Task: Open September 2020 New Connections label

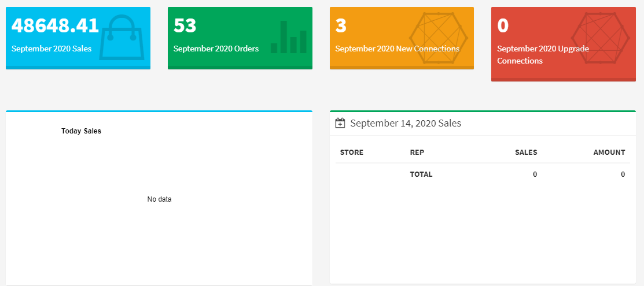Action: click(x=397, y=49)
